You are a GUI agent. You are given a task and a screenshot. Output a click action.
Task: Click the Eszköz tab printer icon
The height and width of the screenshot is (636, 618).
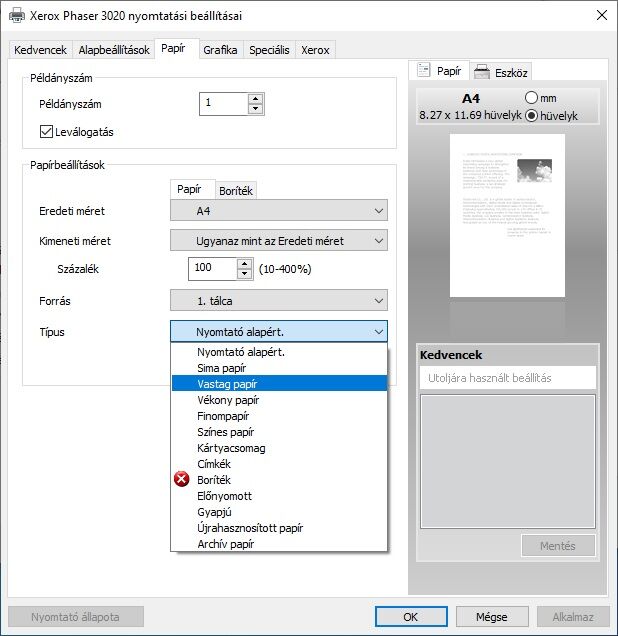coord(482,72)
